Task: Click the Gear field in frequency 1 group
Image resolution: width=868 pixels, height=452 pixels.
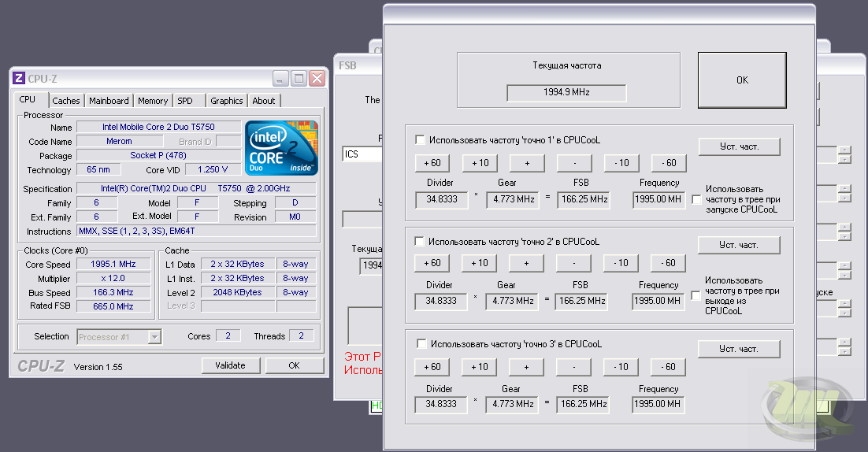Action: 514,200
